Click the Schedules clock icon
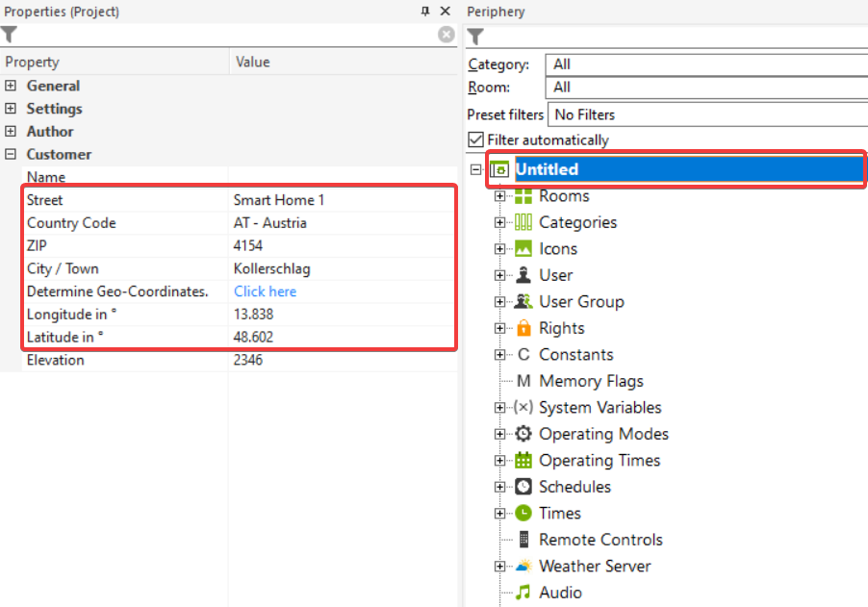This screenshot has width=868, height=607. 523,487
